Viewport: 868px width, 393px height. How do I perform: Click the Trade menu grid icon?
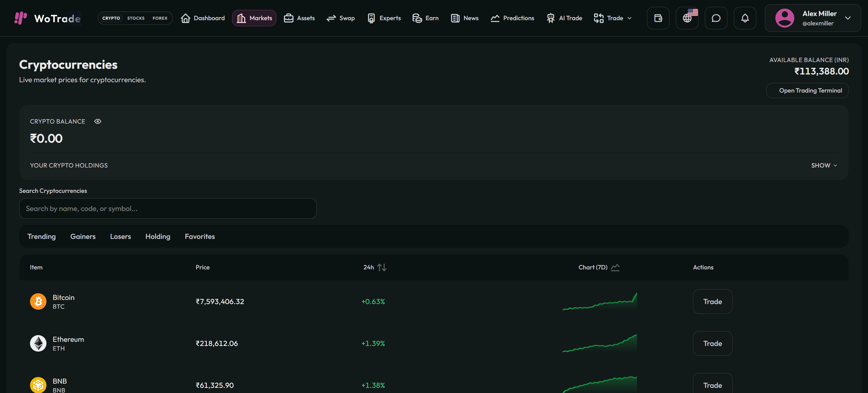(x=599, y=18)
